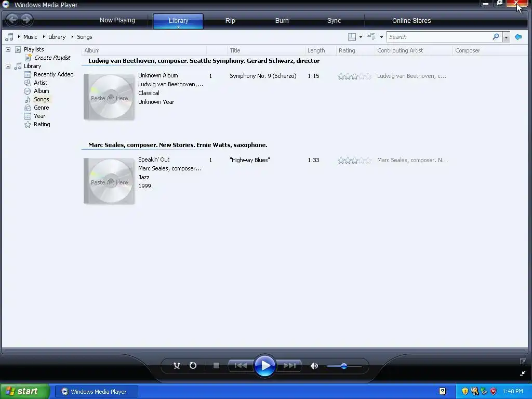The width and height of the screenshot is (532, 399).
Task: Click Library in the breadcrumb path
Action: pyautogui.click(x=57, y=37)
